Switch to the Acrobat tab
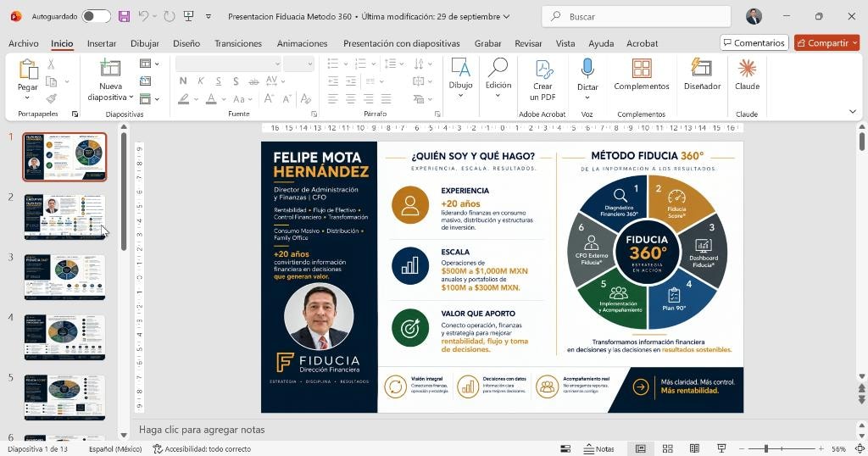The width and height of the screenshot is (868, 456). [643, 43]
